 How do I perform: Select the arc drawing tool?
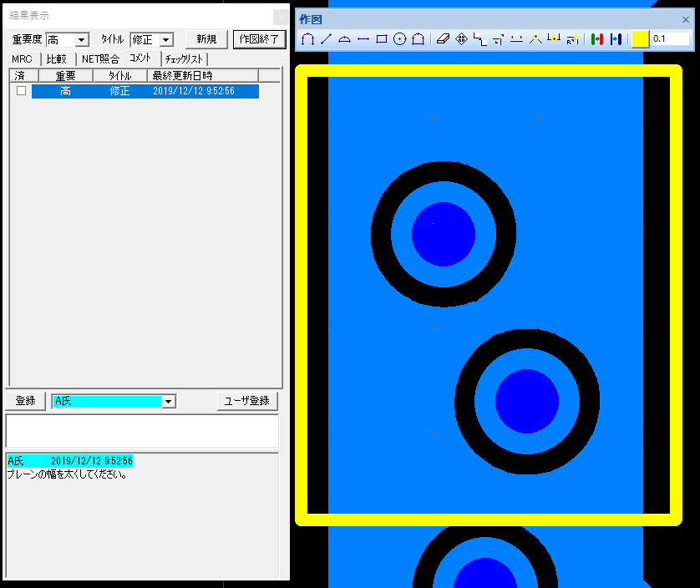[344, 39]
